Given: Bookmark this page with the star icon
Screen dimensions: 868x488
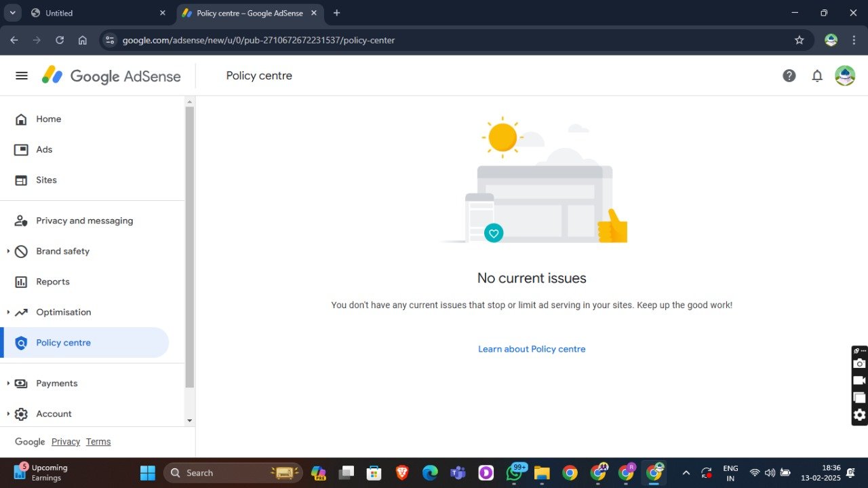Looking at the screenshot, I should pos(800,40).
